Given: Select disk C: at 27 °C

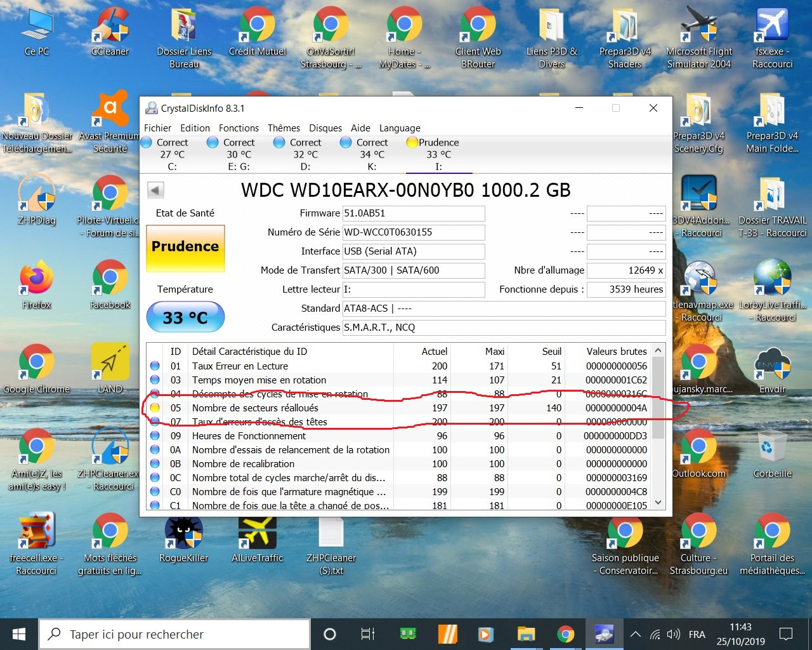Looking at the screenshot, I should [x=172, y=154].
